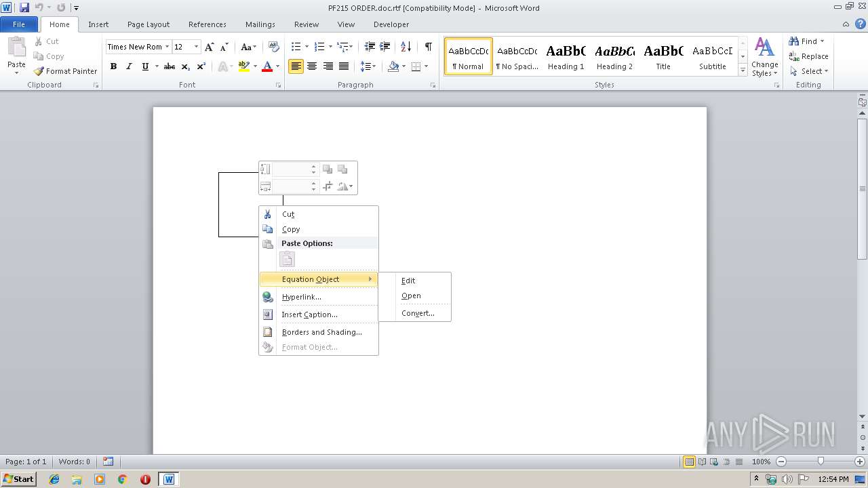Click the Start button
The image size is (868, 488).
coord(18,479)
